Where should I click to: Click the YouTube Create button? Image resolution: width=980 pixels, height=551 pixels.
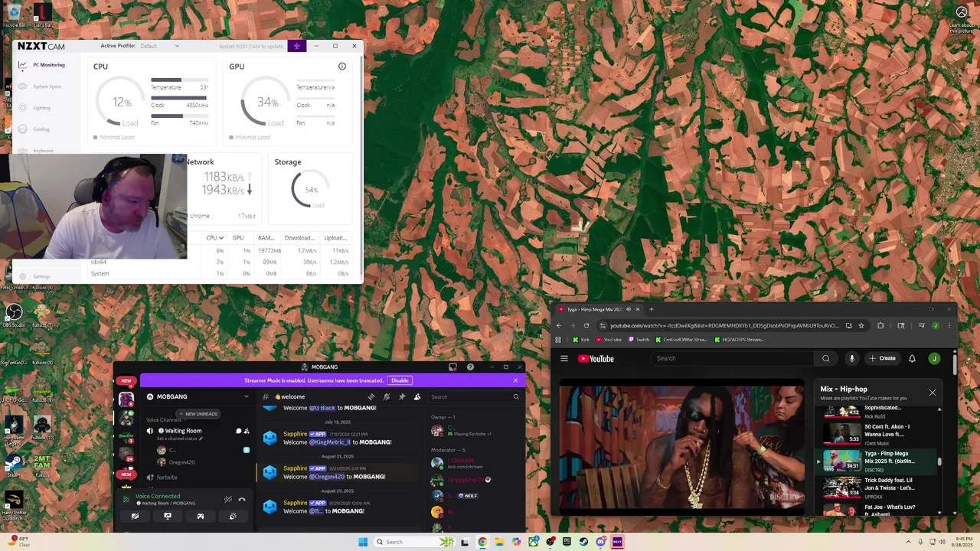882,358
